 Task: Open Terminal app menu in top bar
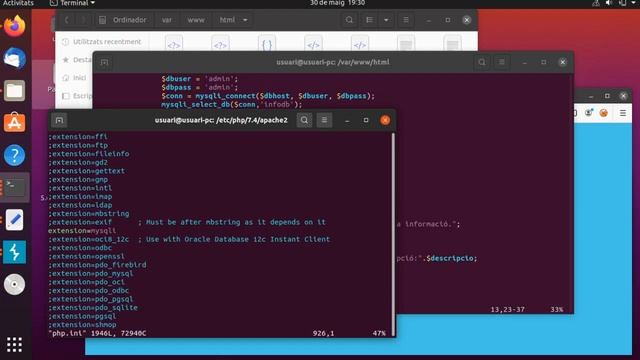tap(73, 3)
